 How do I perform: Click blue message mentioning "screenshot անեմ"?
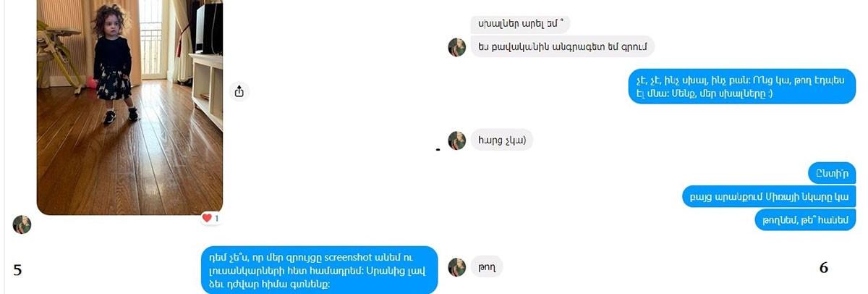click(320, 270)
